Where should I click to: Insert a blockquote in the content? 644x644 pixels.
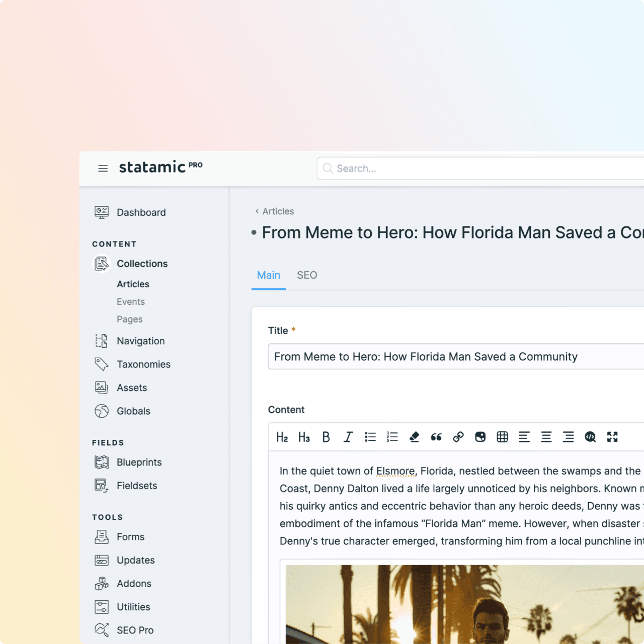click(436, 437)
